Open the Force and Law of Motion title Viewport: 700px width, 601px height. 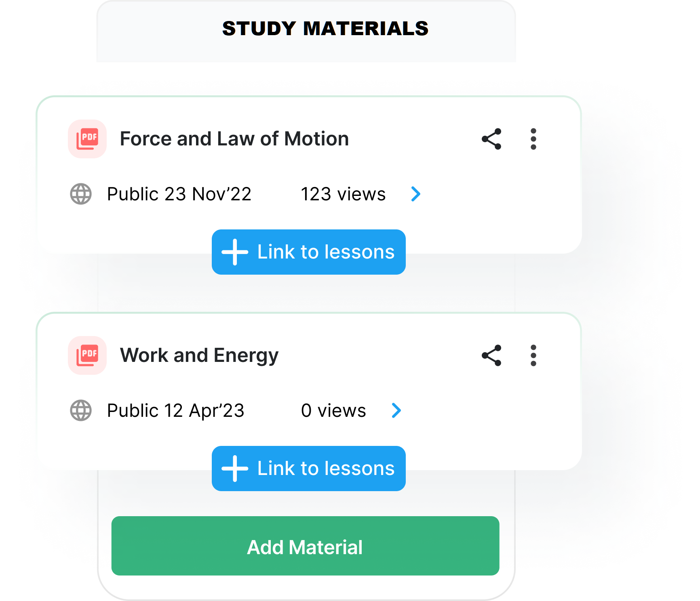pyautogui.click(x=234, y=139)
